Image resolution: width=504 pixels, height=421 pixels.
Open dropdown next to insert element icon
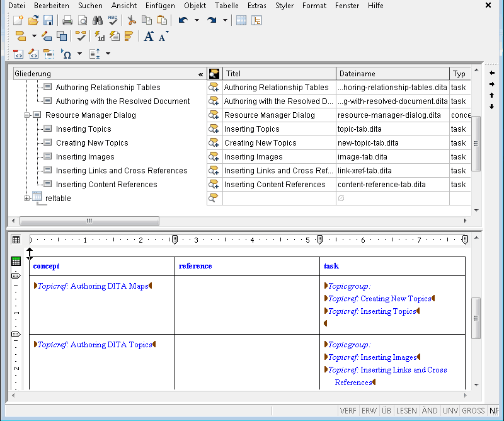coord(34,36)
